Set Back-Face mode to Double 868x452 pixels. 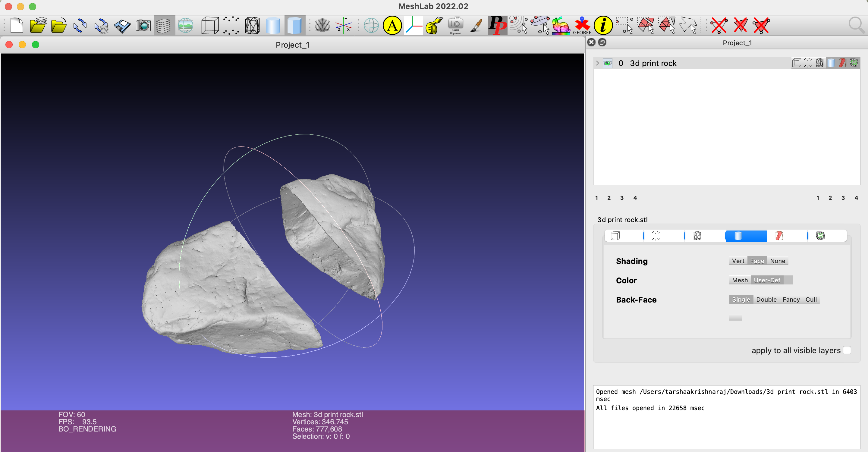tap(766, 300)
